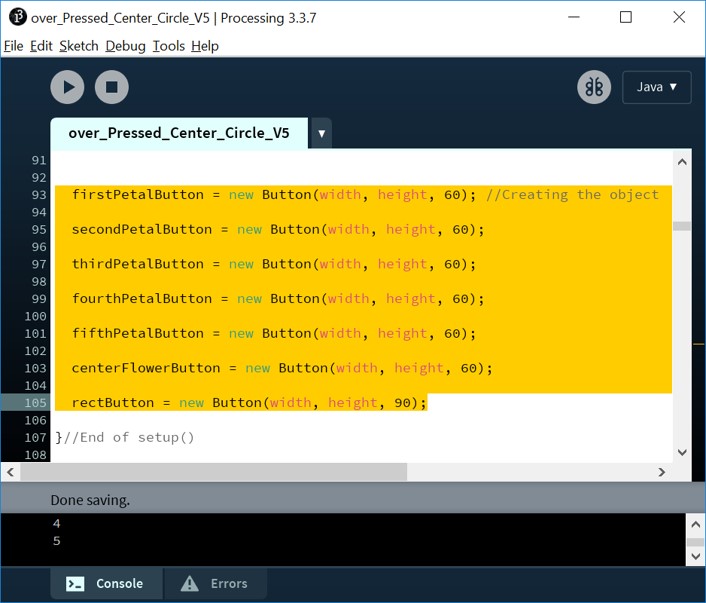Click the editor vertical scrollbar thumb

[x=682, y=226]
